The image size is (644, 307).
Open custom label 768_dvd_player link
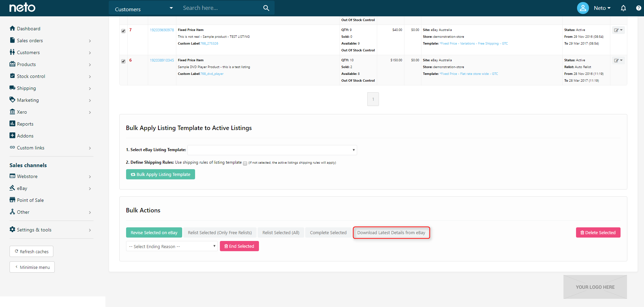[x=212, y=74]
